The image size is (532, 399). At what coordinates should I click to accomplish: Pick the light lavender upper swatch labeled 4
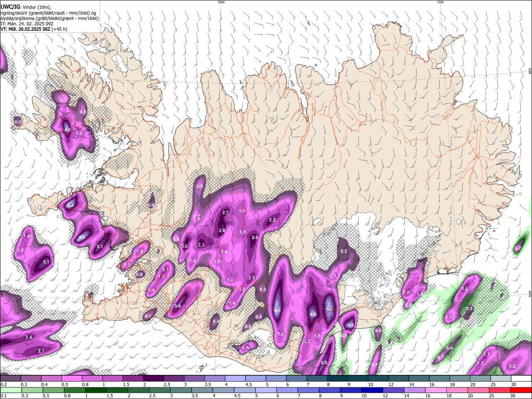(235, 379)
